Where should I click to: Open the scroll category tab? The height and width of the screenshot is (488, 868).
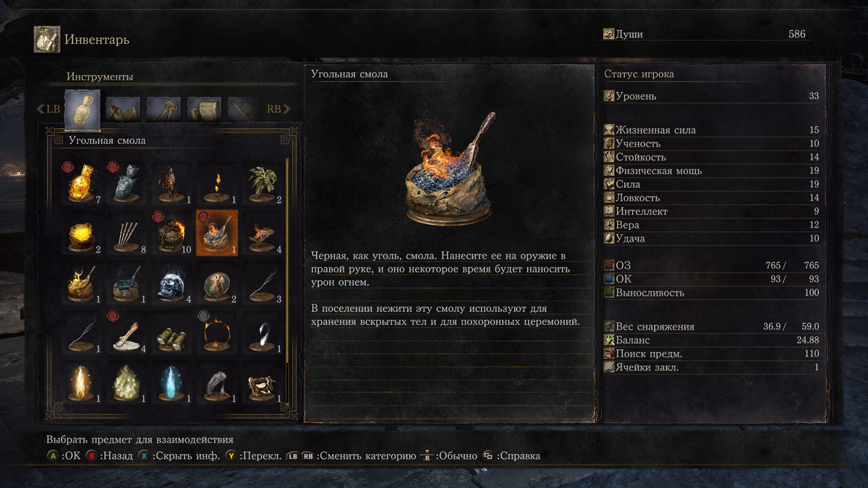coord(204,109)
